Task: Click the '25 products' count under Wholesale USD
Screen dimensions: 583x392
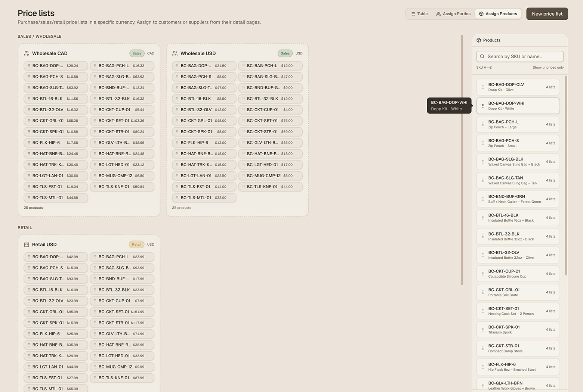Action: click(182, 208)
